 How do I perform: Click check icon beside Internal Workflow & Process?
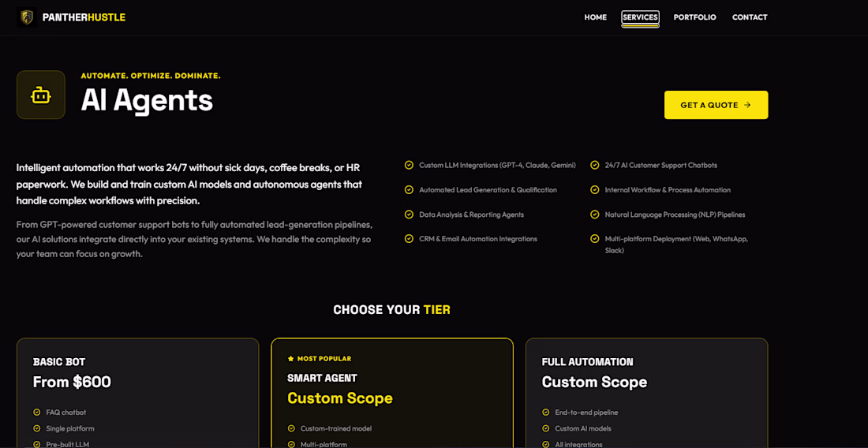(594, 190)
